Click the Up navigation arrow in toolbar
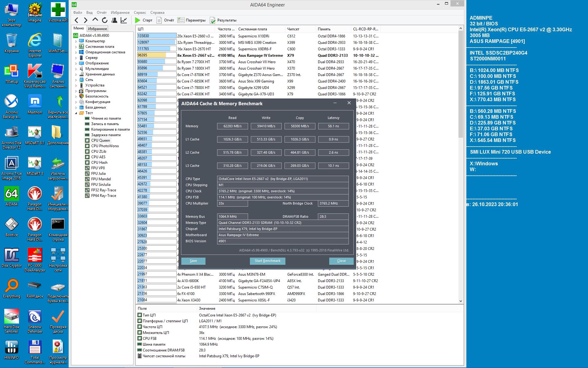 95,20
